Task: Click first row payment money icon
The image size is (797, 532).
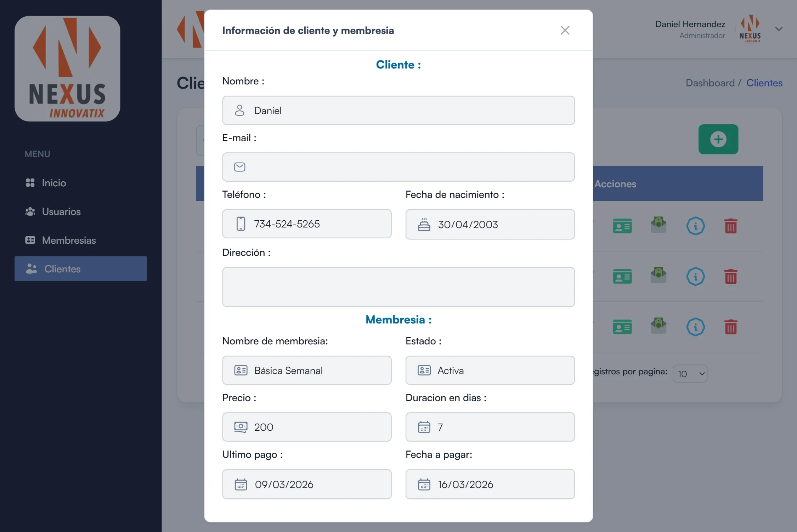Action: (658, 225)
